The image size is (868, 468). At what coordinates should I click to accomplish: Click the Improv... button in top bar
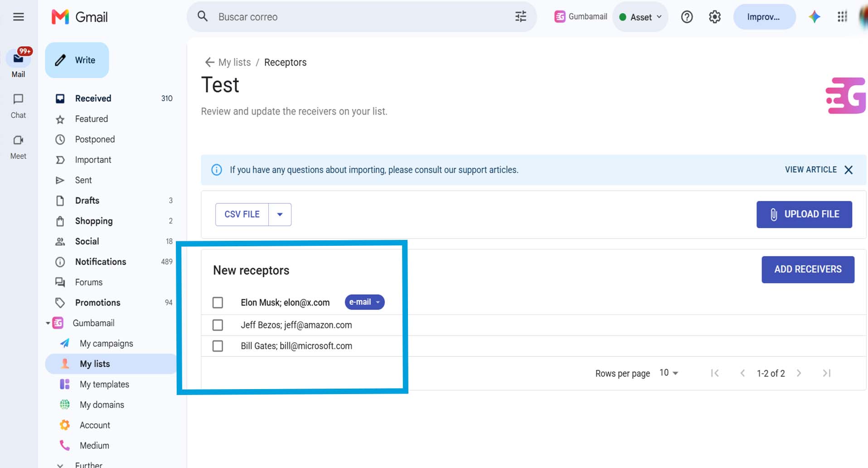coord(764,17)
